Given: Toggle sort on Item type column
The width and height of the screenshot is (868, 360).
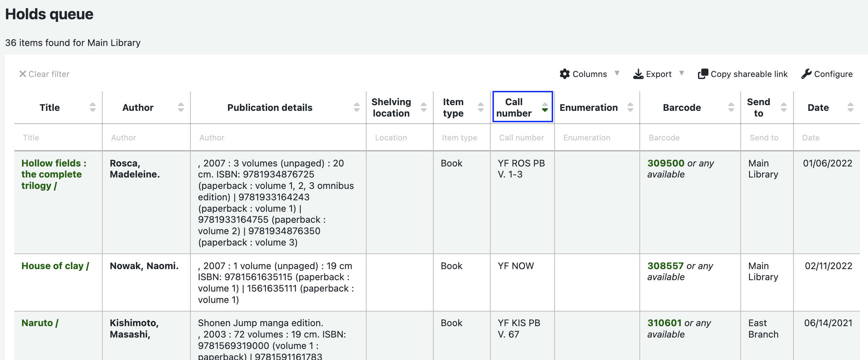Looking at the screenshot, I should (x=480, y=107).
